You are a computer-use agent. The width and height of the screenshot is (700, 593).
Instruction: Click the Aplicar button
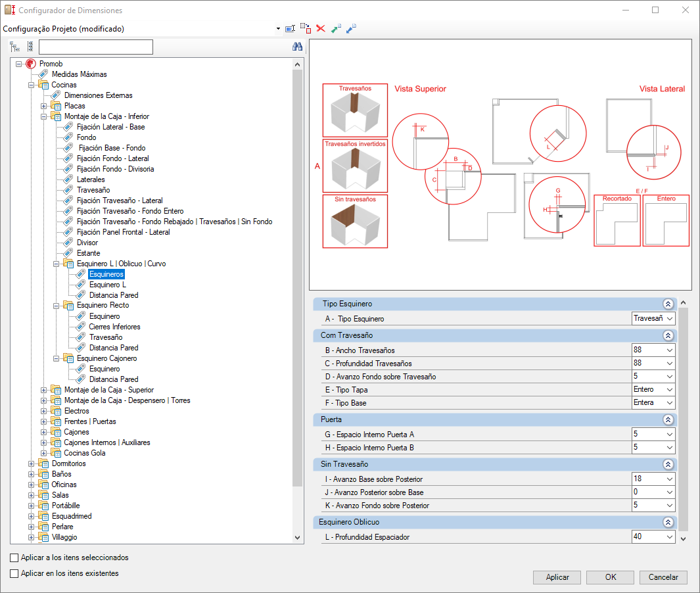click(557, 577)
